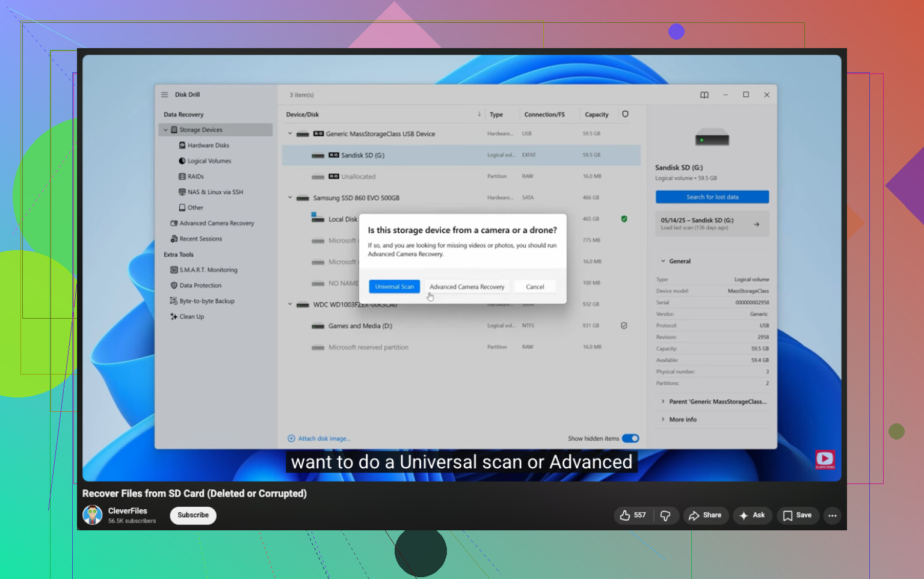Click shield icon on Games and Media row
This screenshot has width=924, height=579.
624,325
